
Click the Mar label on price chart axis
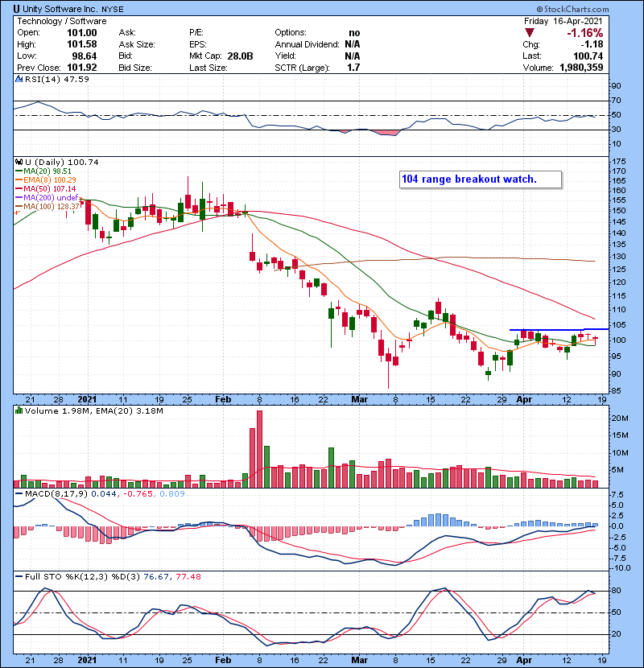359,400
